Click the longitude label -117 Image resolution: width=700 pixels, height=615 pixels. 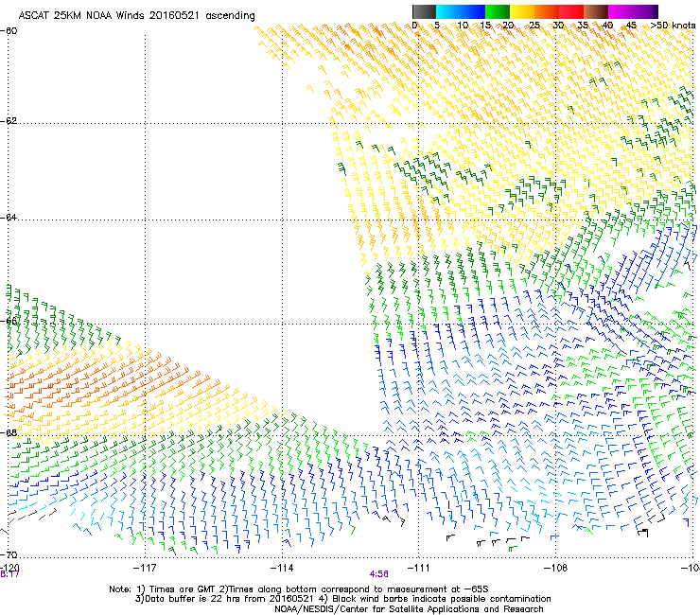coord(145,568)
